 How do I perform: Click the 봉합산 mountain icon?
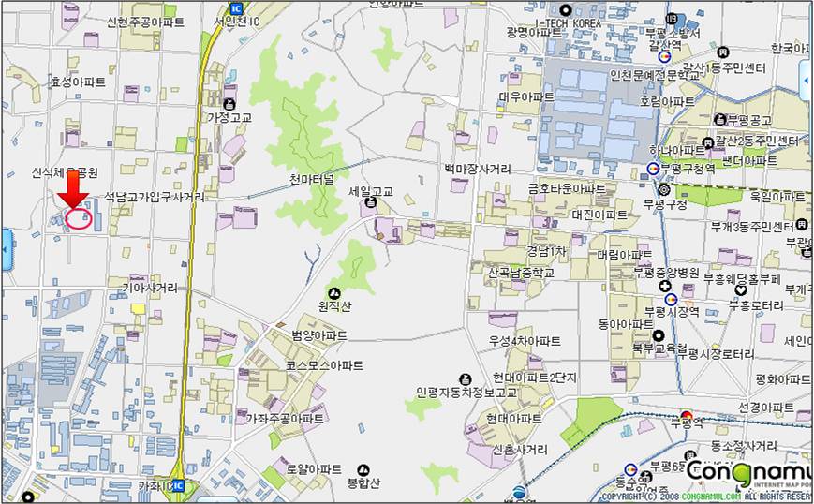(363, 468)
